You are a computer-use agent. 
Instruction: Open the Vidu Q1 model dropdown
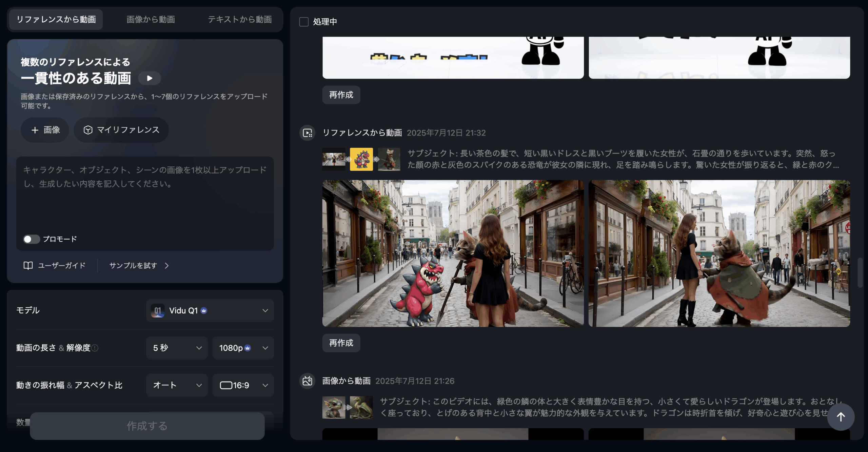point(210,310)
